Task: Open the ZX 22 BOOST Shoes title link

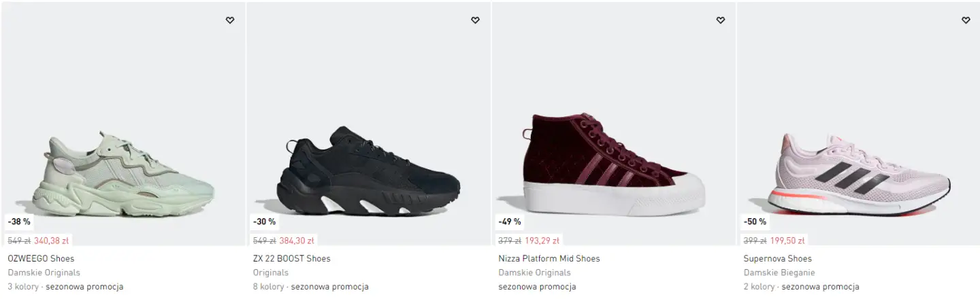Action: point(291,259)
